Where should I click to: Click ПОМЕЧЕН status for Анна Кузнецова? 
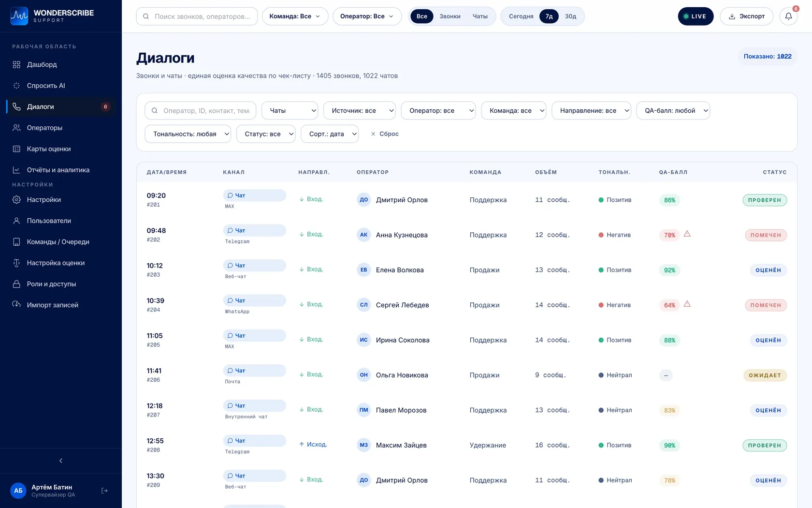click(x=766, y=235)
